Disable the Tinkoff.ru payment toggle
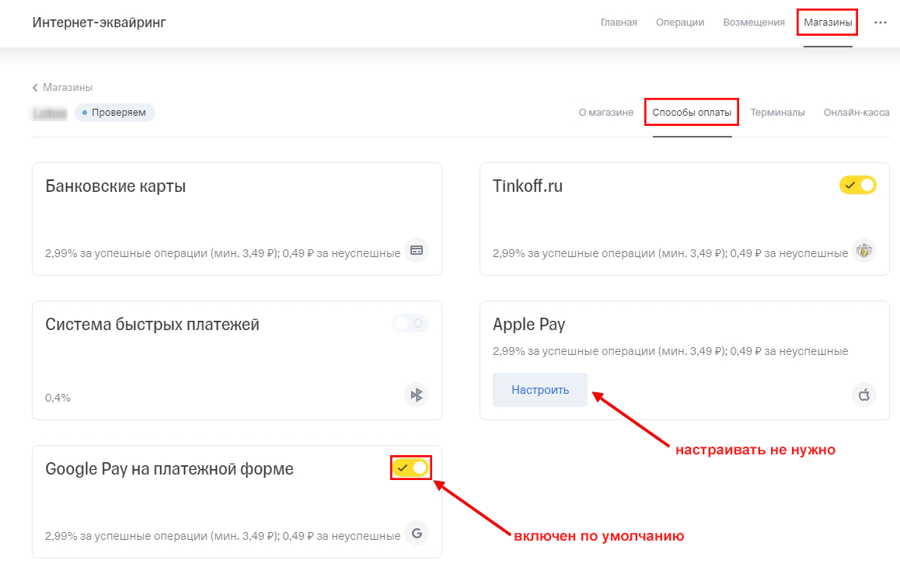Screen dimensions: 900x588 click(x=857, y=185)
